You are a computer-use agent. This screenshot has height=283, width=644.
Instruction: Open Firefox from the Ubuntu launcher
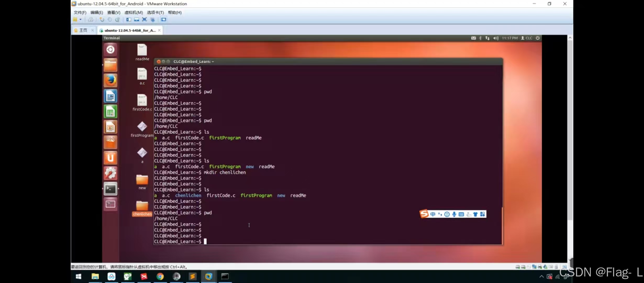[110, 80]
